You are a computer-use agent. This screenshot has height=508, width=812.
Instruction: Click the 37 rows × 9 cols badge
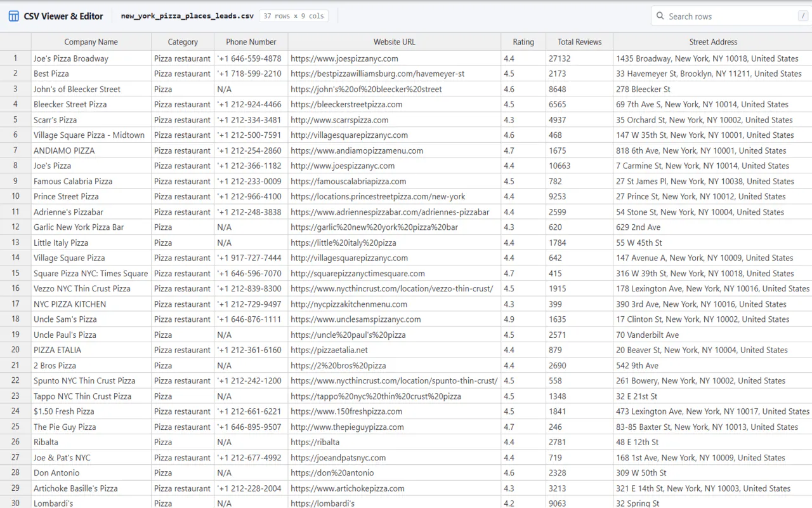point(294,16)
